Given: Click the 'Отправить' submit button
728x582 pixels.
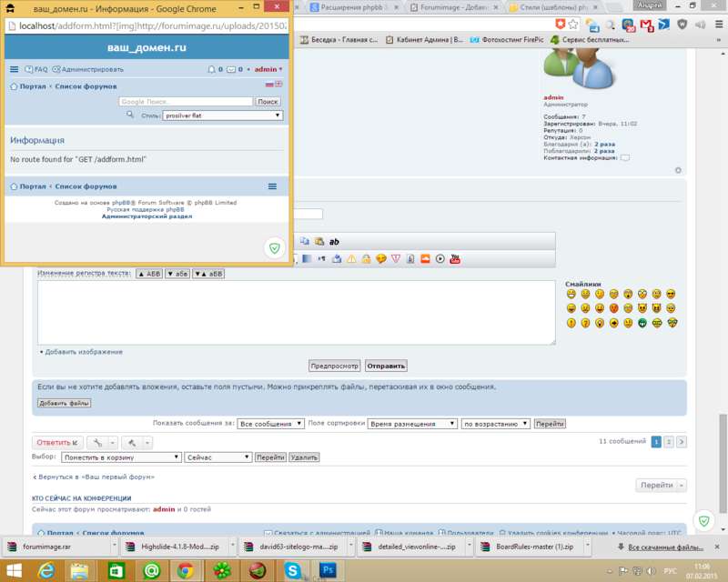Looking at the screenshot, I should (386, 366).
